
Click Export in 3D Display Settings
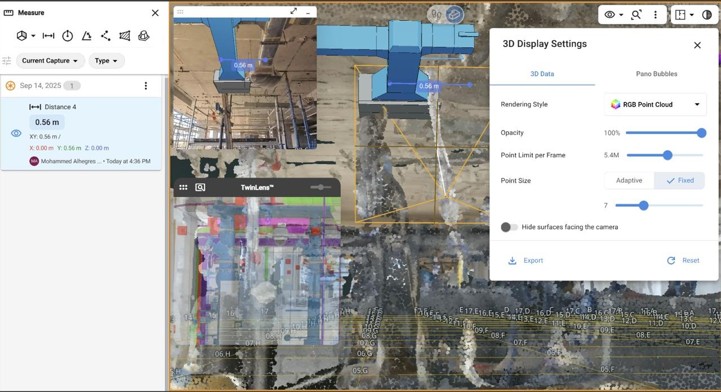[x=526, y=261]
